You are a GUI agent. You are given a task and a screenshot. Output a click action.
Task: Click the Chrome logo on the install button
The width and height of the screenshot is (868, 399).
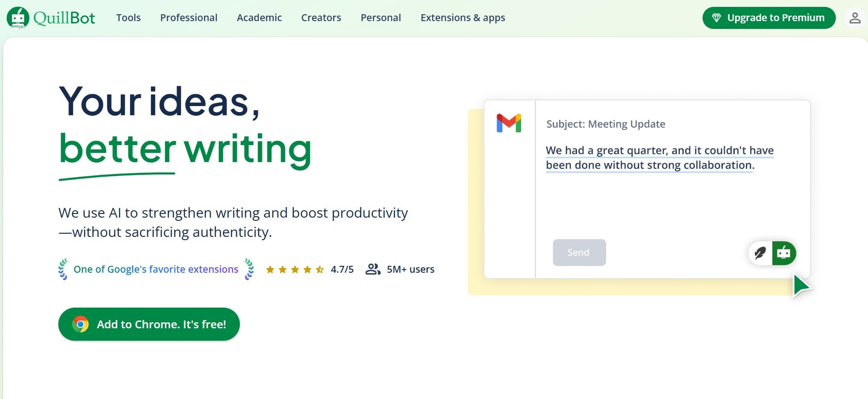(x=80, y=325)
